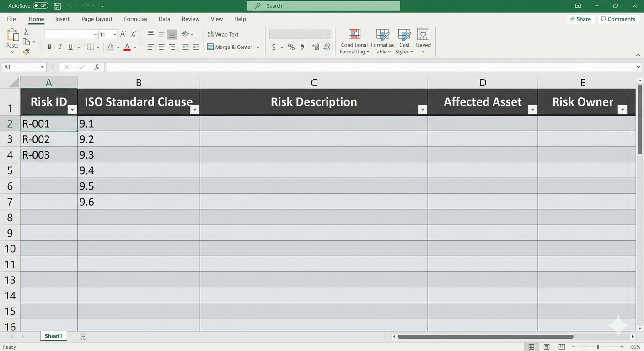Switch to Page Layout view in status bar
644x351 pixels.
point(547,347)
